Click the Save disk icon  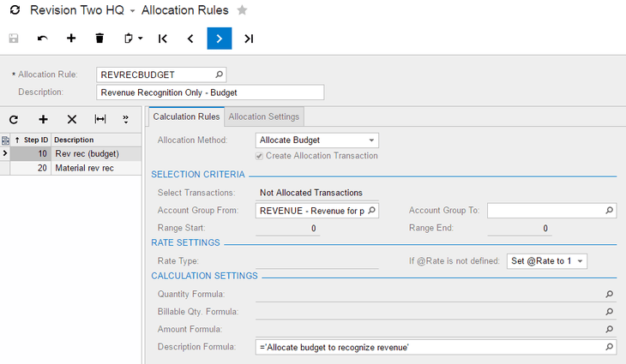pos(14,39)
